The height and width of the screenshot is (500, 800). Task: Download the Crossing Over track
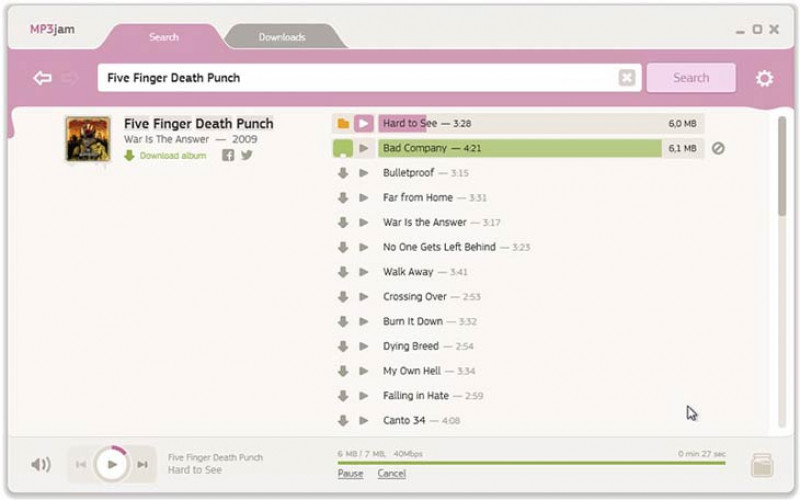(343, 296)
